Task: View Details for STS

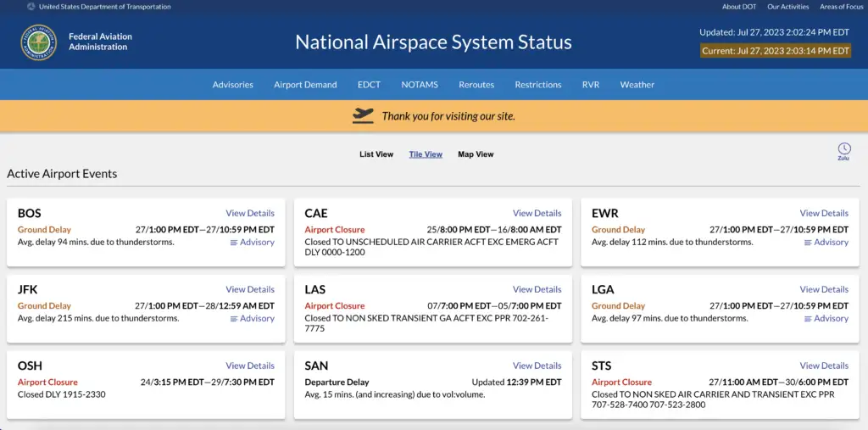Action: (824, 366)
